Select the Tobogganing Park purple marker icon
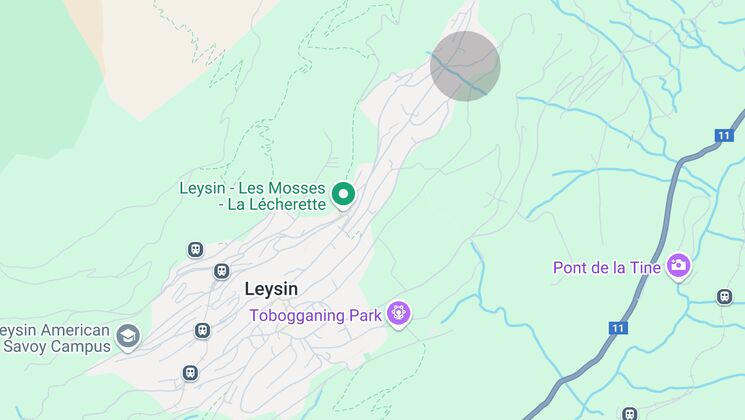The image size is (745, 420). [x=398, y=315]
